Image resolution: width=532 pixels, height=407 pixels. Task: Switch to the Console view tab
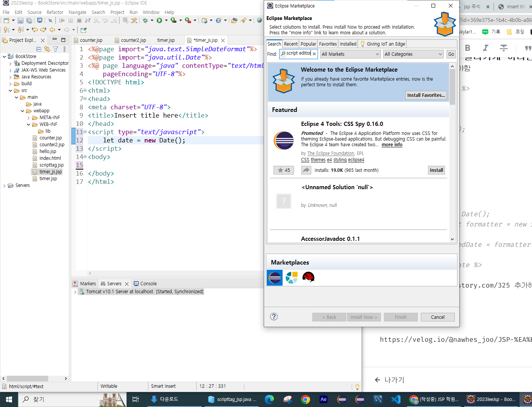145,284
